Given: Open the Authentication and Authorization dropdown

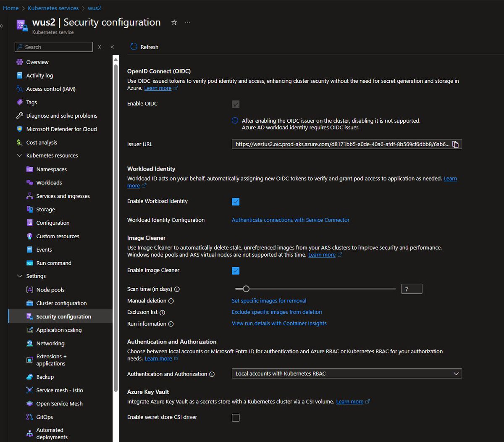Looking at the screenshot, I should [x=346, y=374].
